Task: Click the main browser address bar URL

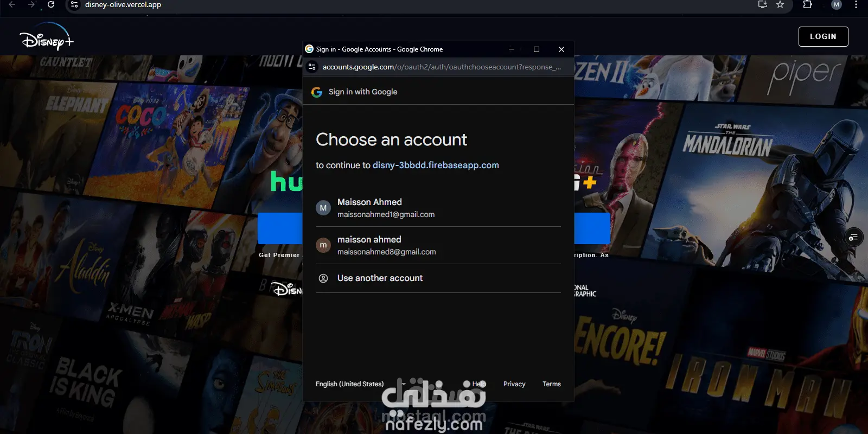Action: pos(123,4)
